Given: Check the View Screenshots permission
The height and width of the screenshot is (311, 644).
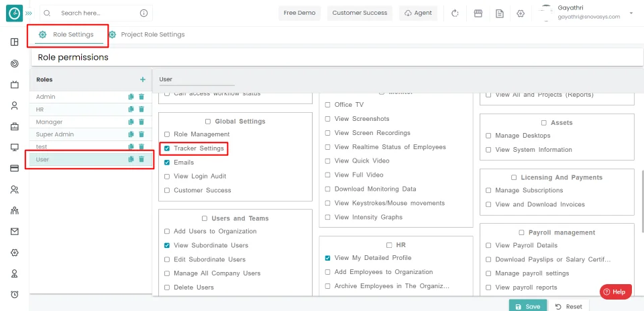Looking at the screenshot, I should tap(327, 119).
